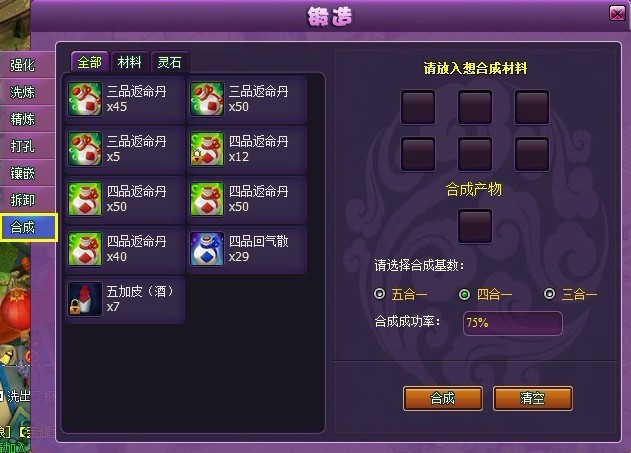Click the 三品返命丹 x50 potion icon
Image resolution: width=631 pixels, height=453 pixels.
207,99
